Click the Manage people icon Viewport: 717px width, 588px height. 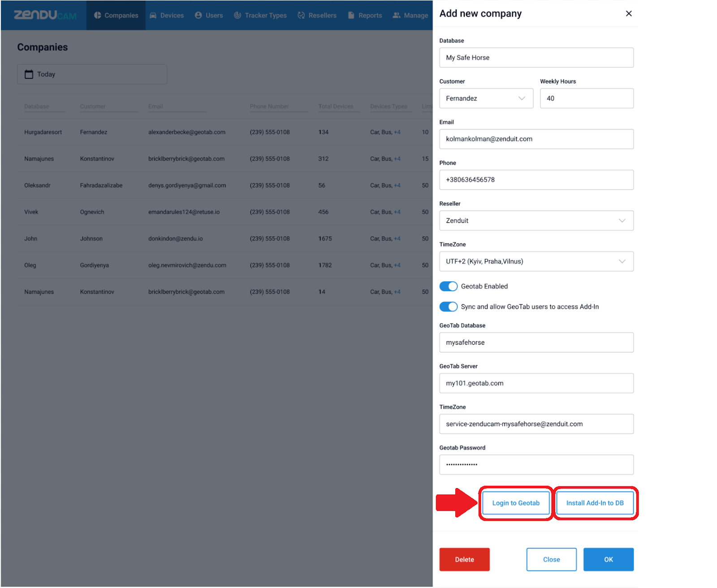point(396,15)
